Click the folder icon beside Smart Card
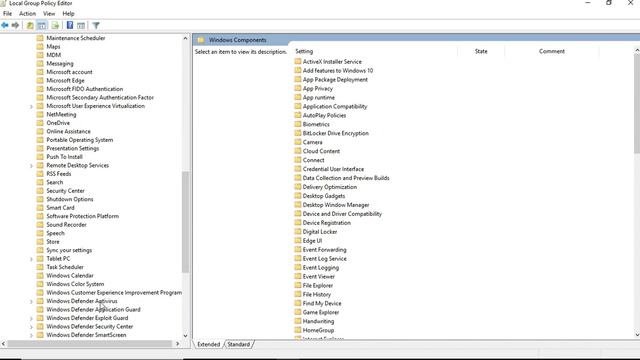 click(40, 208)
